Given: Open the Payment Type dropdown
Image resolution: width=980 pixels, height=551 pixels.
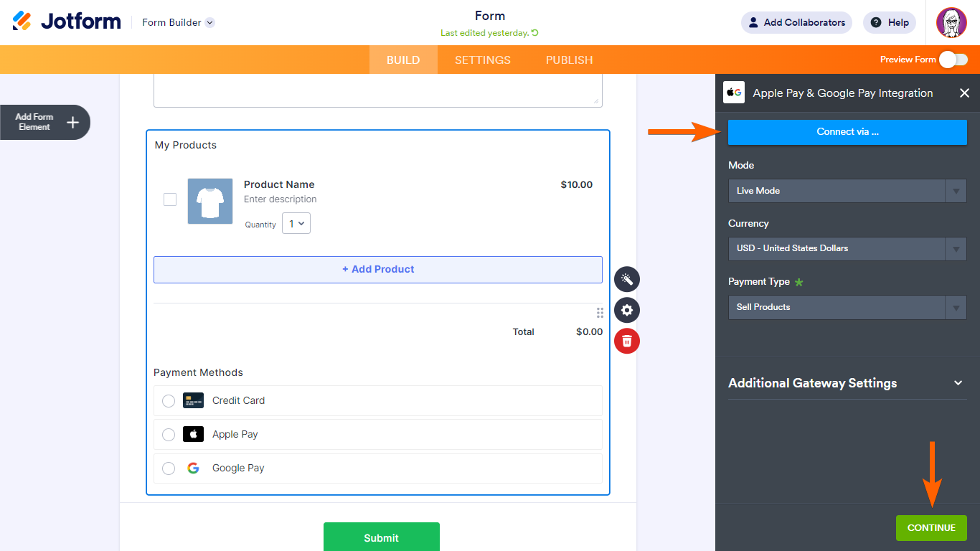Looking at the screenshot, I should pyautogui.click(x=847, y=307).
